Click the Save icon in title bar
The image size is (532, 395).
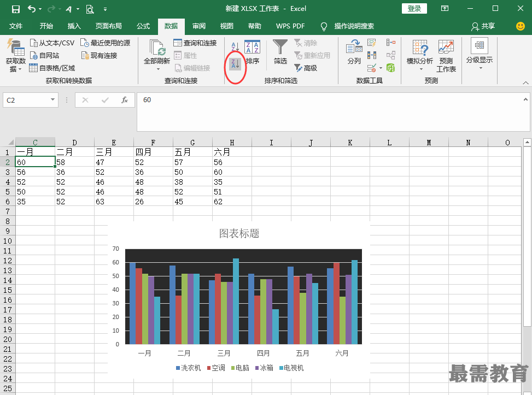pyautogui.click(x=16, y=9)
